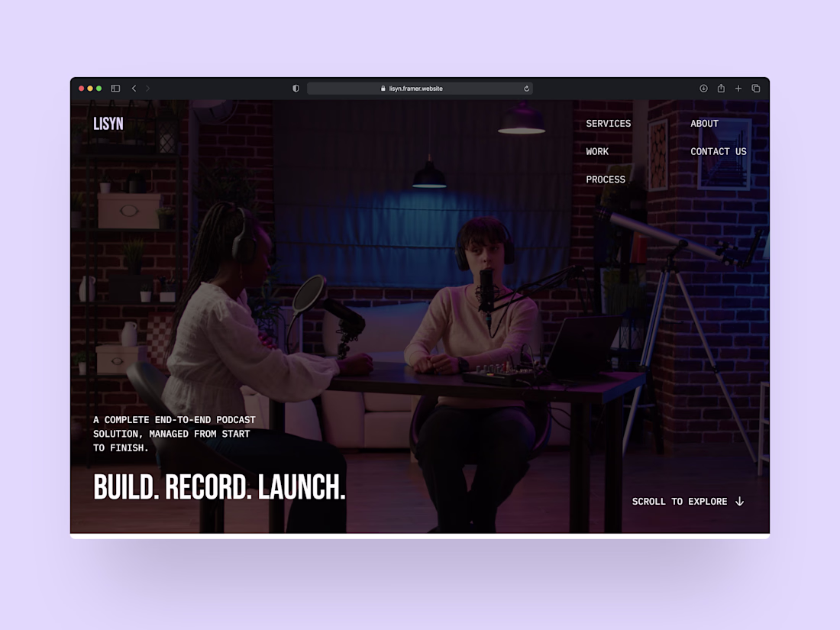Open the Work menu link

597,152
